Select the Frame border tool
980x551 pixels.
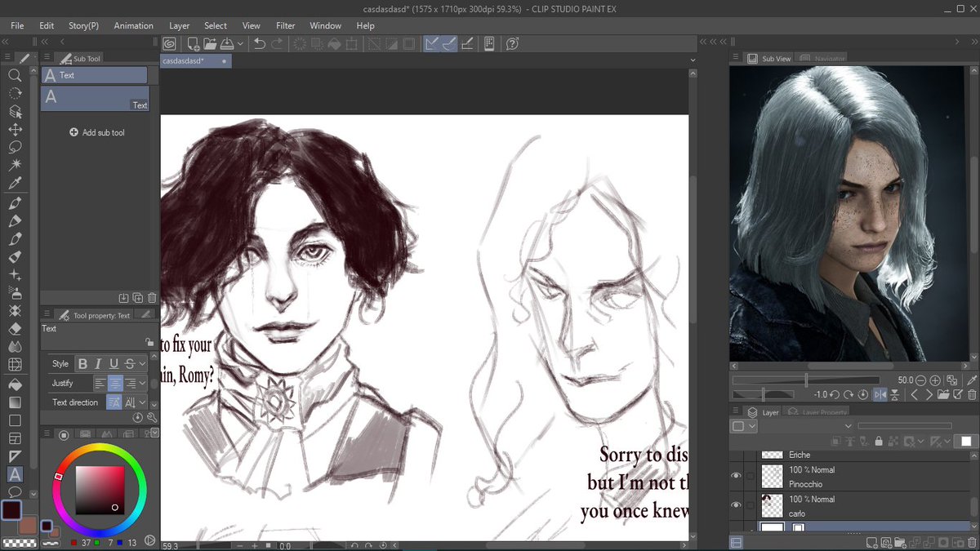point(14,438)
